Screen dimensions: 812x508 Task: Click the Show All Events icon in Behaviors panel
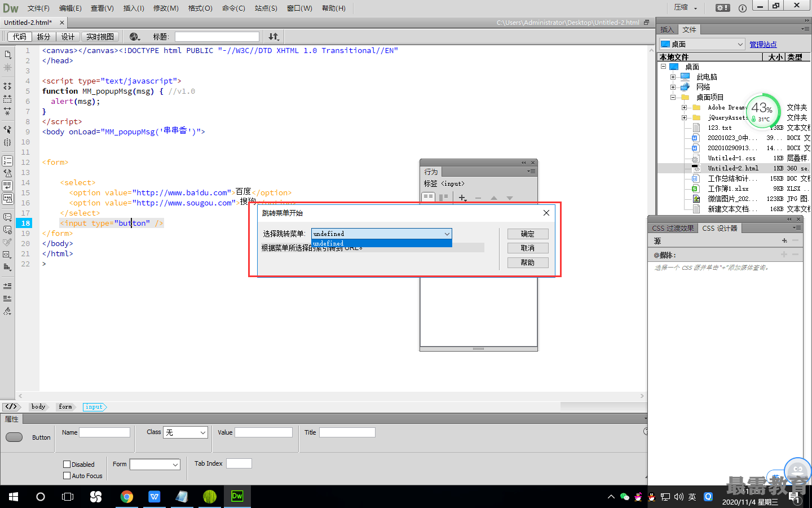443,198
